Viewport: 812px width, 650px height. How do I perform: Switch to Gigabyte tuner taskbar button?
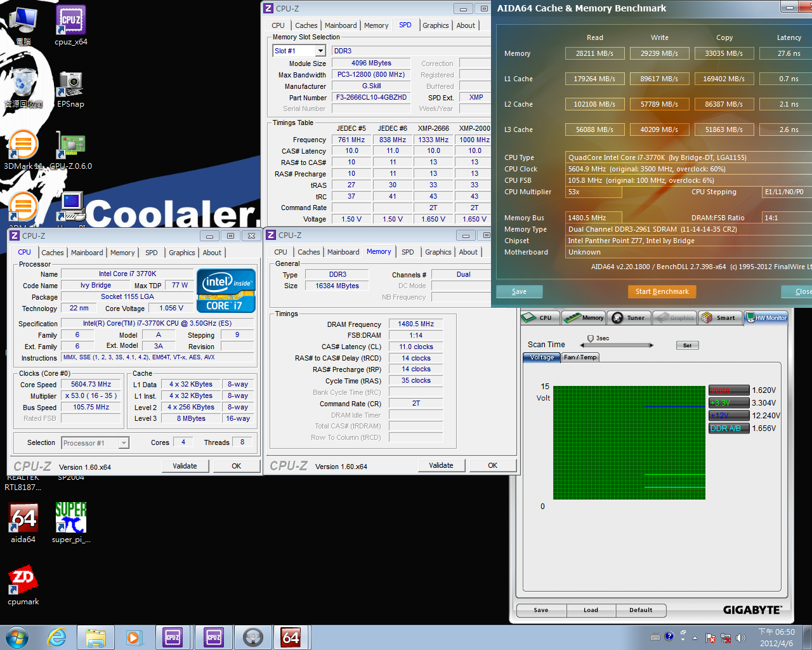pyautogui.click(x=253, y=637)
